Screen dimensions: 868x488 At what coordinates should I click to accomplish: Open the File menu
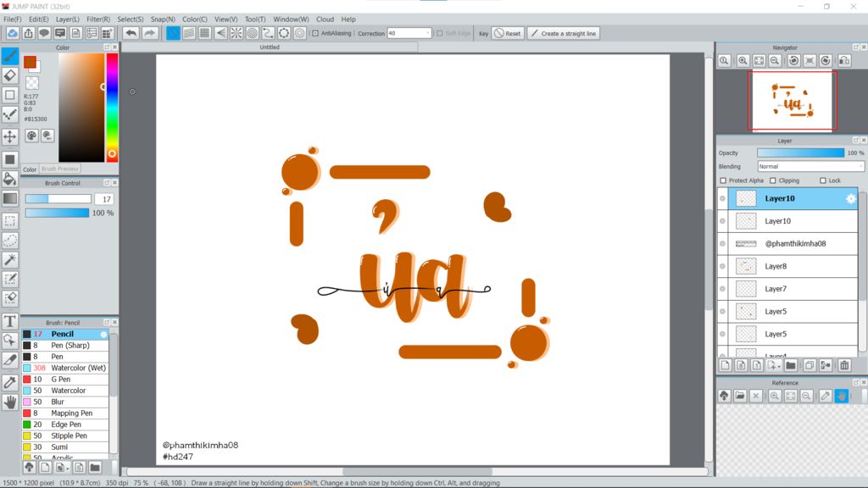pos(12,19)
